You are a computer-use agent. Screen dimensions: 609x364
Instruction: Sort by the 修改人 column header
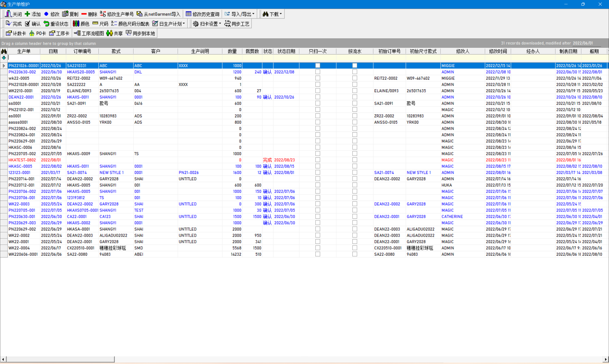tap(463, 51)
